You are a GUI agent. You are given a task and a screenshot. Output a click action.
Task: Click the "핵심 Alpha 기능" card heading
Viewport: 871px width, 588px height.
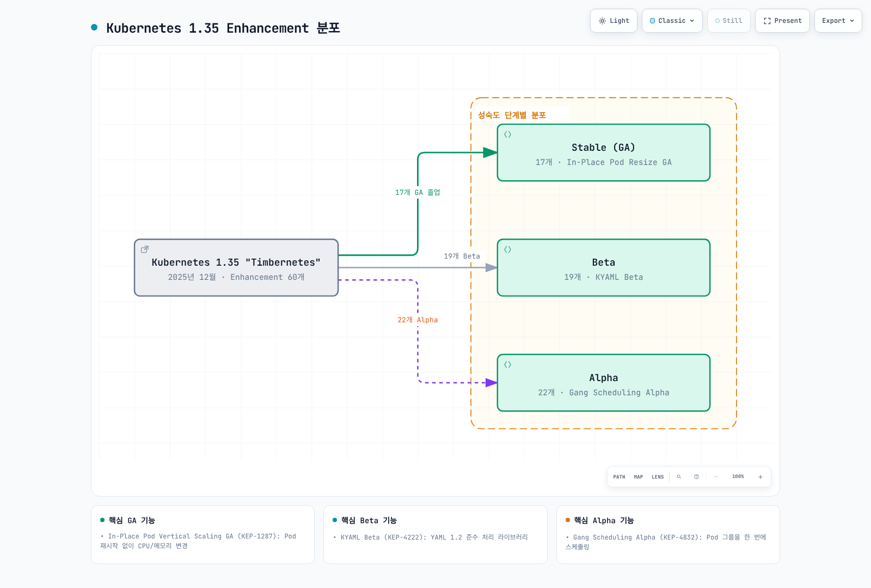(604, 520)
